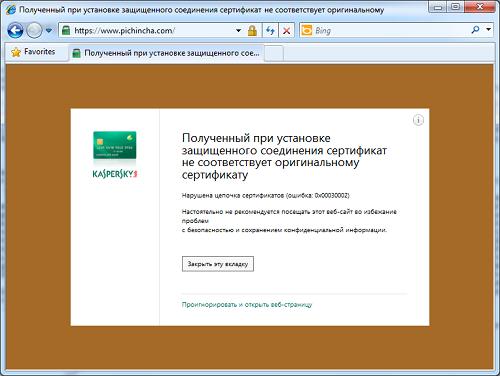Click the red Stop loading icon
Screen dimensions: 500x376
coord(286,31)
